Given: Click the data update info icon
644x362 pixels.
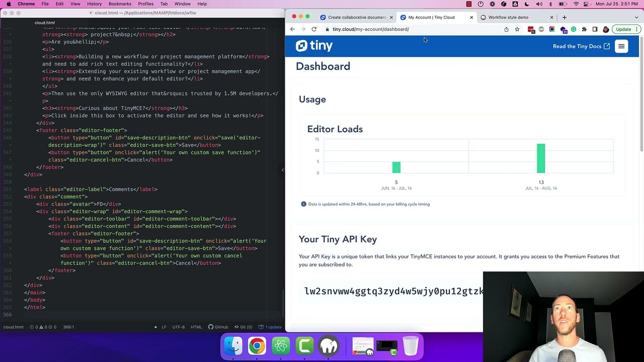Looking at the screenshot, I should tap(303, 204).
